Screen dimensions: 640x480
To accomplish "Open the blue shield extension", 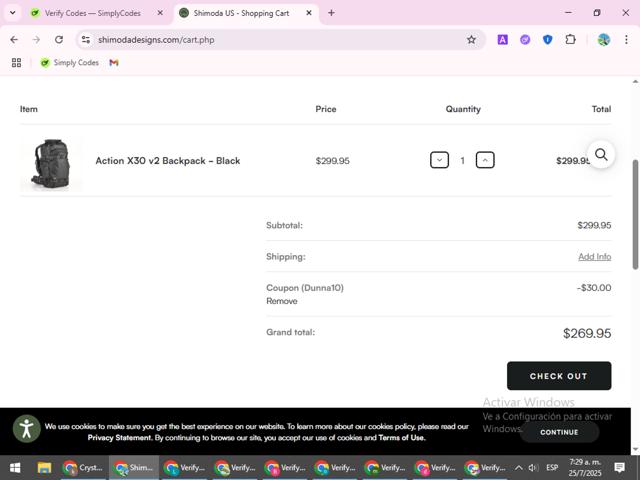I will tap(547, 40).
